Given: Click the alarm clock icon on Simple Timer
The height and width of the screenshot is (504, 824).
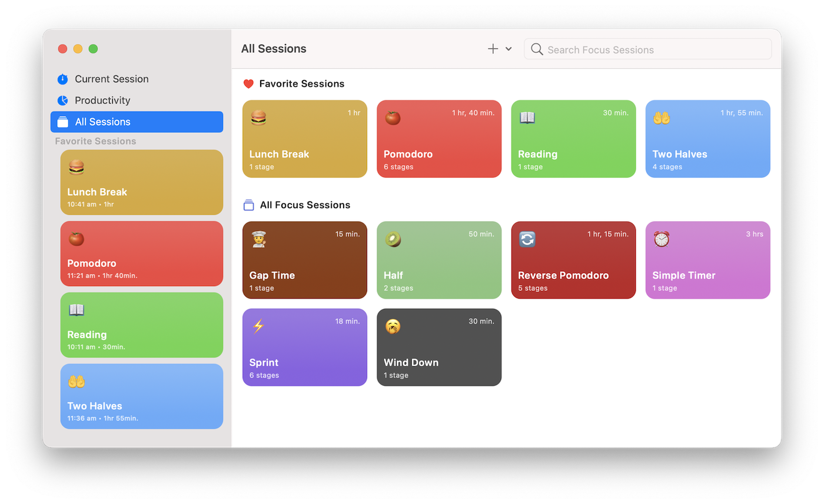Looking at the screenshot, I should coord(662,239).
